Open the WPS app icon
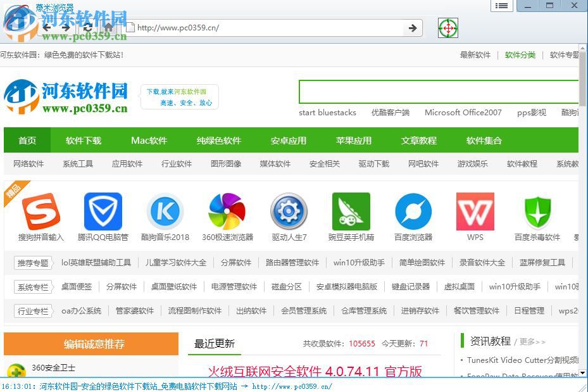This screenshot has height=392, width=588. (x=475, y=211)
